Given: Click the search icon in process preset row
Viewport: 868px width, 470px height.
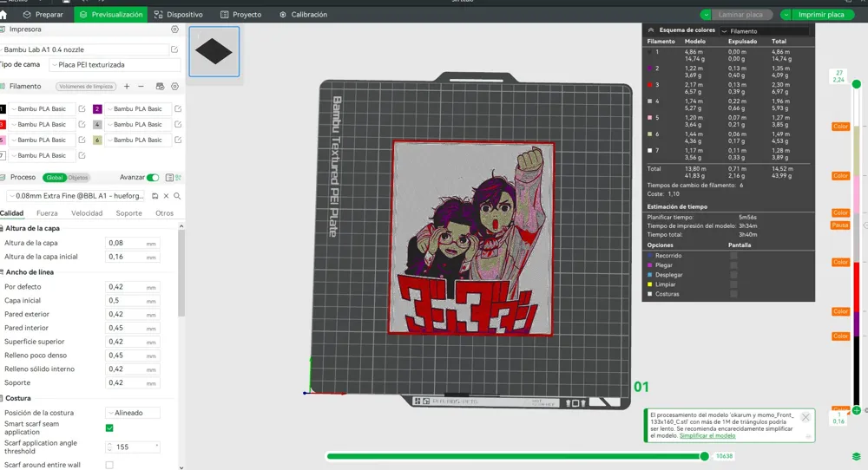Looking at the screenshot, I should (x=176, y=196).
